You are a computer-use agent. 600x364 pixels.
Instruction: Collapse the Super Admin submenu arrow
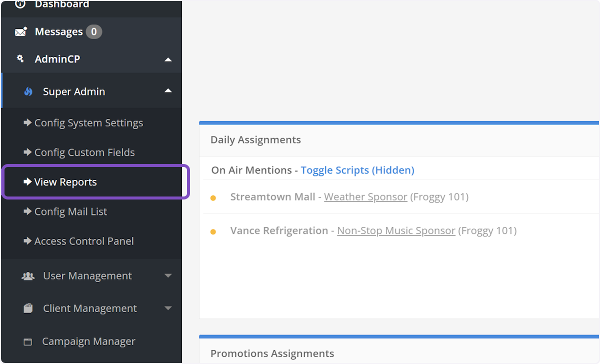pos(168,91)
